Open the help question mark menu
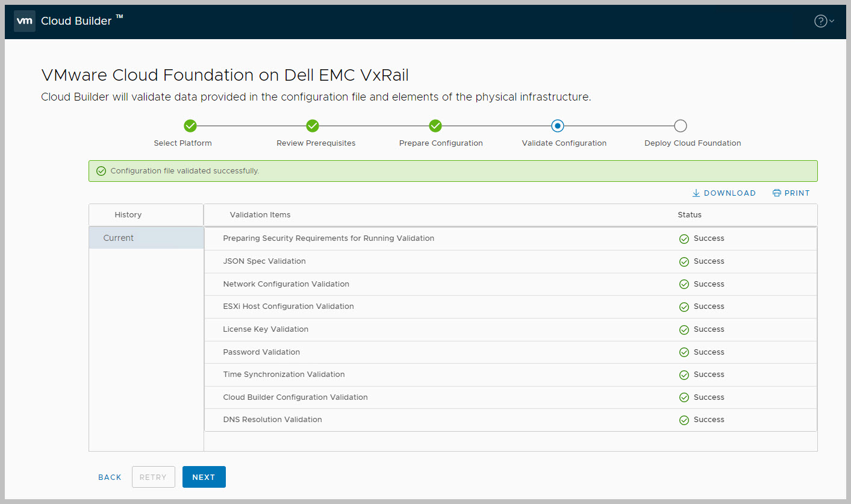The image size is (851, 504). [820, 21]
